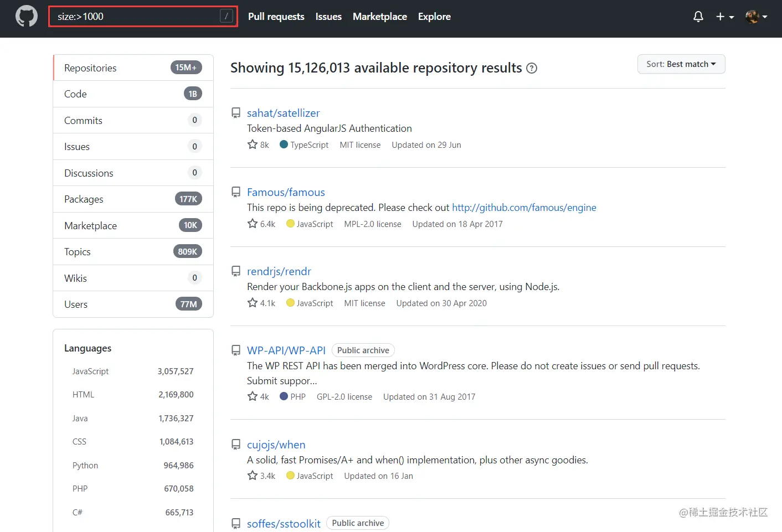Filter results by C# language
The width and height of the screenshot is (782, 532).
pyautogui.click(x=133, y=513)
